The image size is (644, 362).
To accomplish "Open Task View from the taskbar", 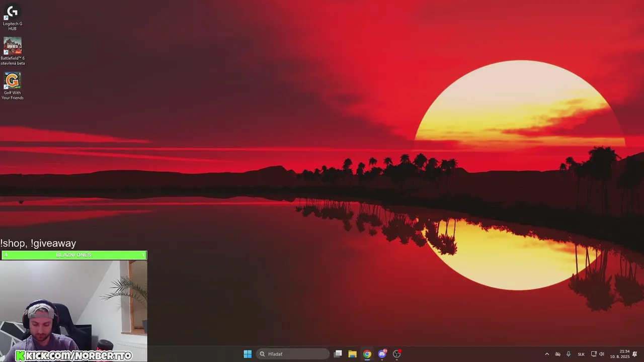I will tap(338, 354).
